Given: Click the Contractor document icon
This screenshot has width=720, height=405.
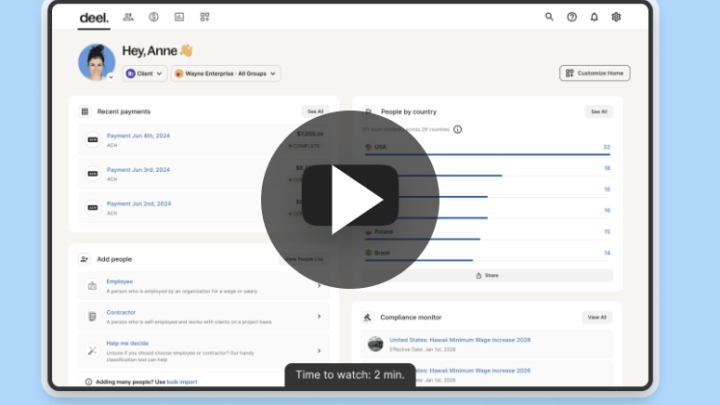Looking at the screenshot, I should coord(92,316).
